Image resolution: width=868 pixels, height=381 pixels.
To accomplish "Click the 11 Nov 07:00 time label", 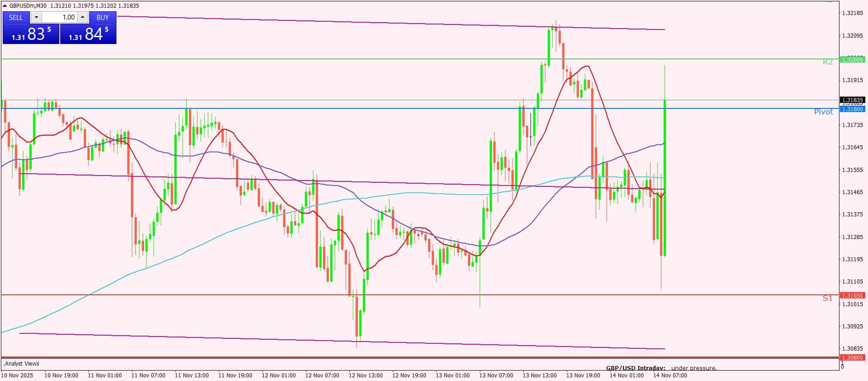I will 148,376.
